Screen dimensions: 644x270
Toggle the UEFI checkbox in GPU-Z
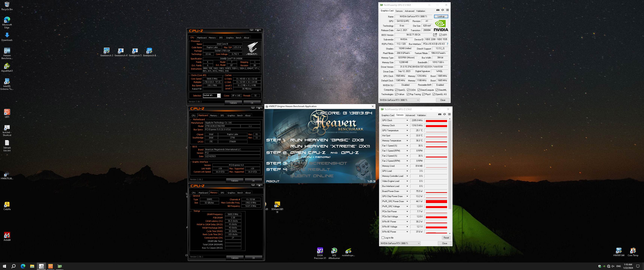[x=441, y=35]
